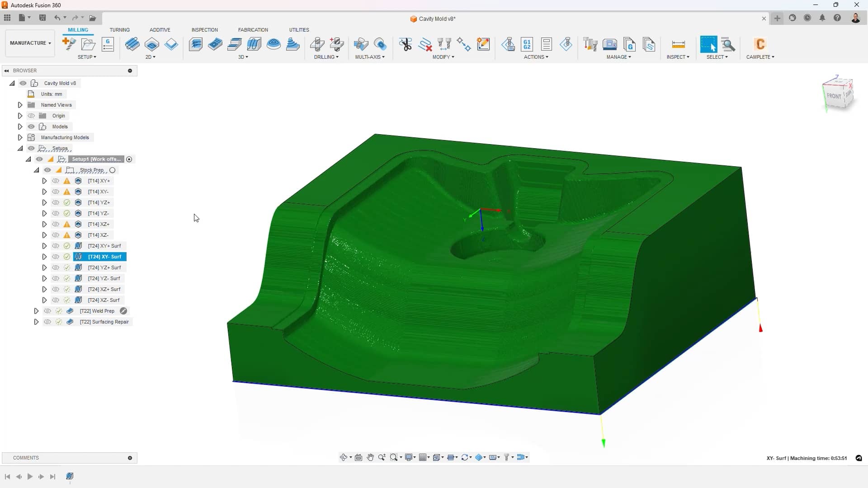Click the Generate toolpath G1G2 icon
The width and height of the screenshot is (868, 488).
tap(528, 45)
